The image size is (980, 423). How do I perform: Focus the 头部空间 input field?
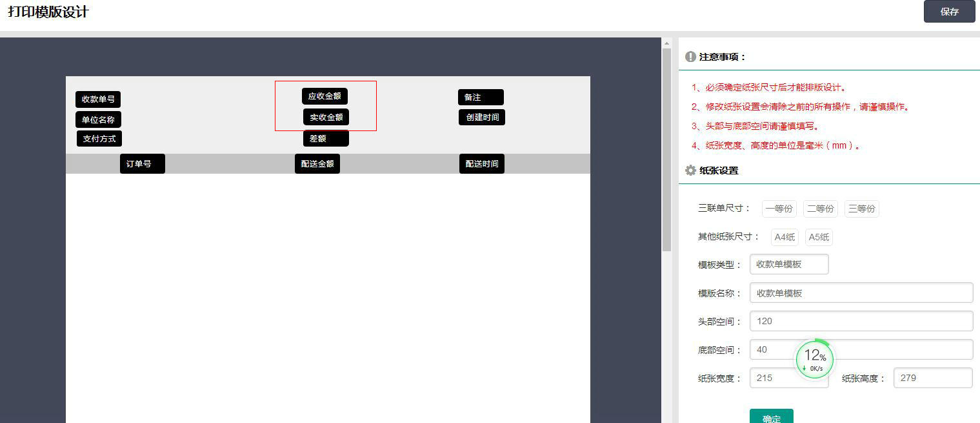coord(861,321)
